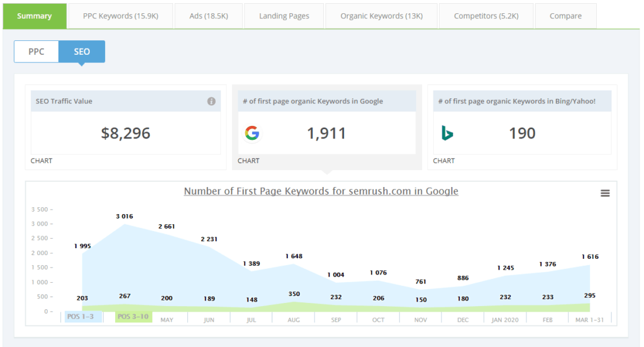Click the 1 995 data label

click(x=82, y=246)
